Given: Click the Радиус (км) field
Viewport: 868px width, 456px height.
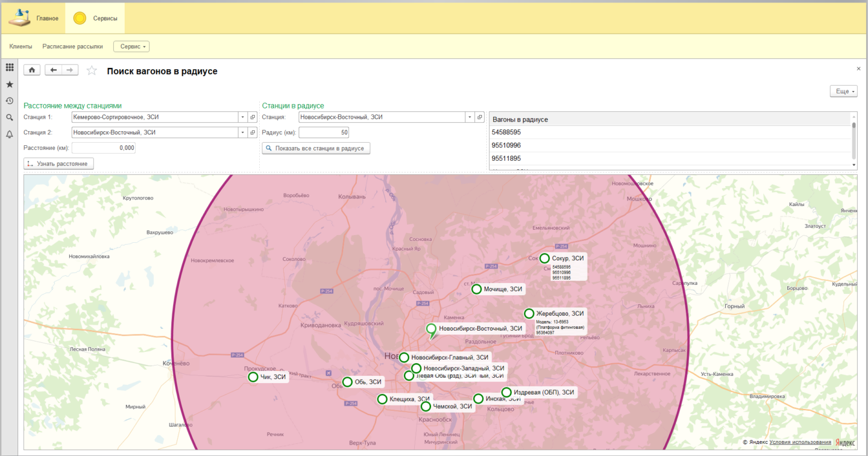Looking at the screenshot, I should coord(324,133).
